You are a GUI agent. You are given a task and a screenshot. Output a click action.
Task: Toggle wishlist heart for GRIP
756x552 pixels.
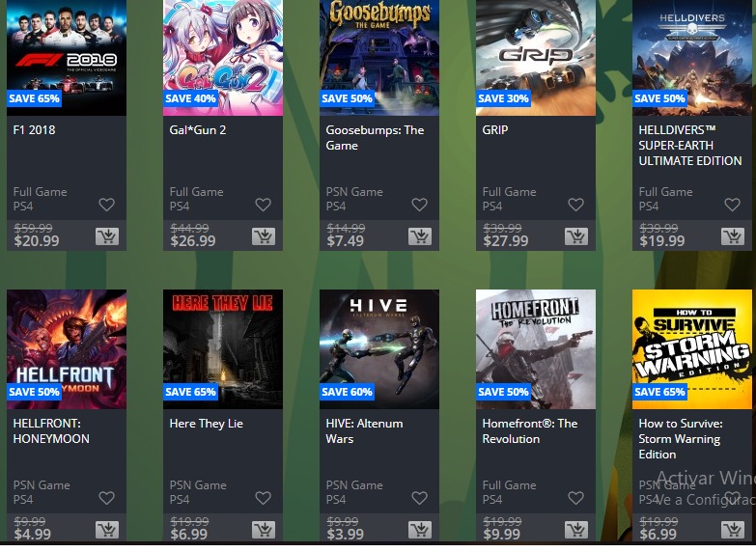(x=575, y=205)
